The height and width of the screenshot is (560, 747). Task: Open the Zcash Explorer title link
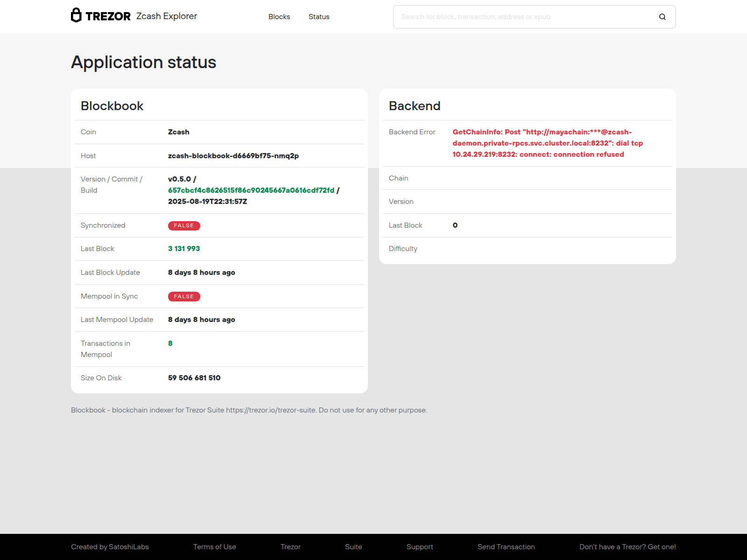click(167, 16)
